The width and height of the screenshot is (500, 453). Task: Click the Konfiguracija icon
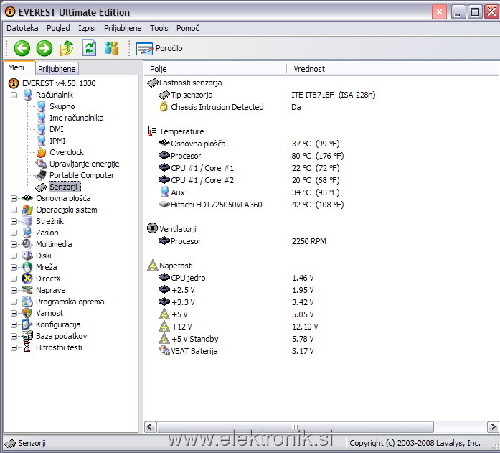27,324
